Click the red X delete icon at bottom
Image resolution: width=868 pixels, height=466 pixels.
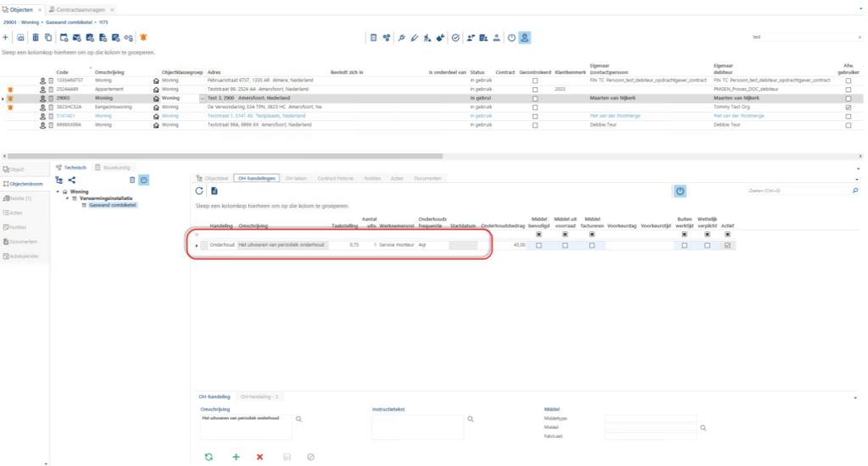tap(259, 458)
